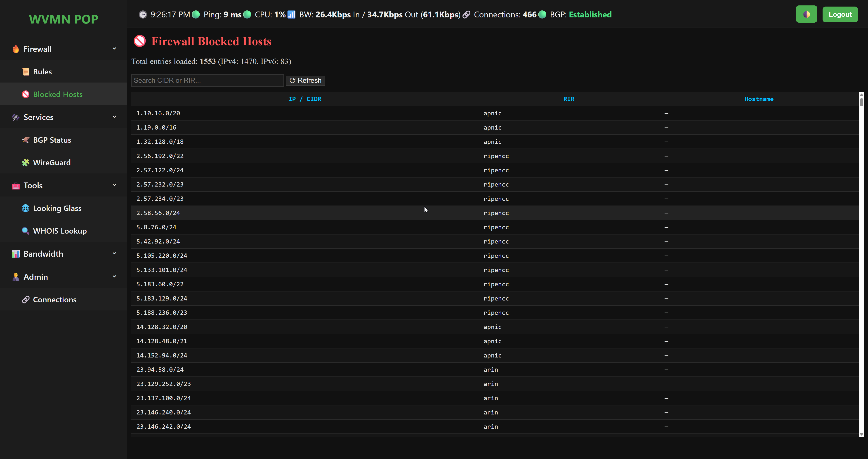Toggle the dark/light theme button
Image resolution: width=868 pixels, height=459 pixels.
coord(806,14)
